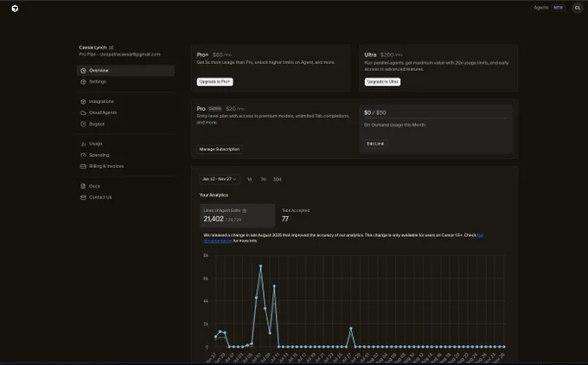Click the Cursor logo icon
588x365 pixels.
click(15, 9)
